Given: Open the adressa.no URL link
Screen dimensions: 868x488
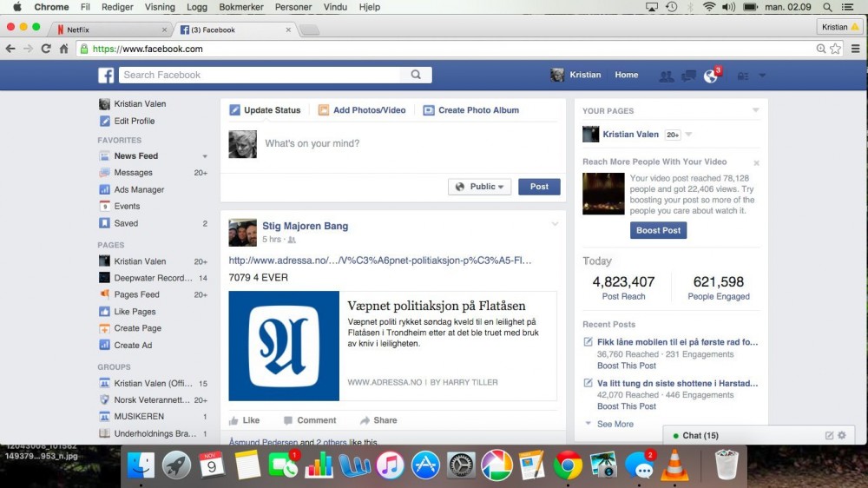Looking at the screenshot, I should (x=380, y=260).
